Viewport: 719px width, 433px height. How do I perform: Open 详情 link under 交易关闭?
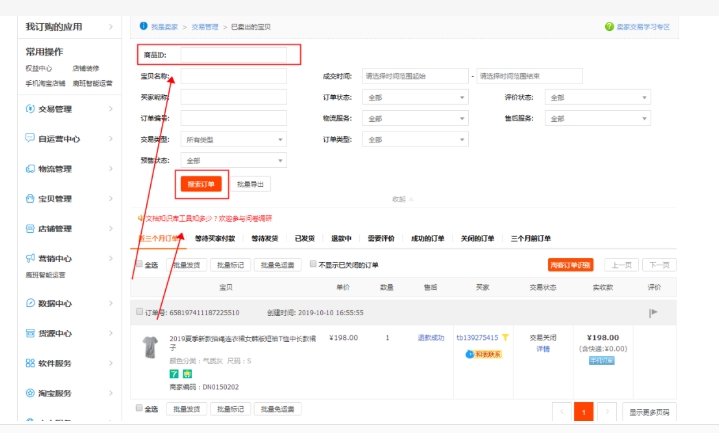543,349
